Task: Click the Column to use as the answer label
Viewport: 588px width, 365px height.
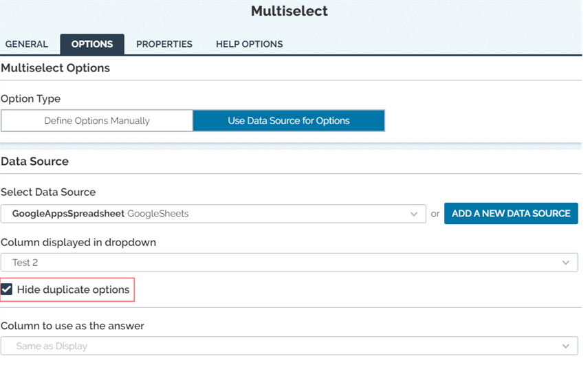Action: (72, 326)
